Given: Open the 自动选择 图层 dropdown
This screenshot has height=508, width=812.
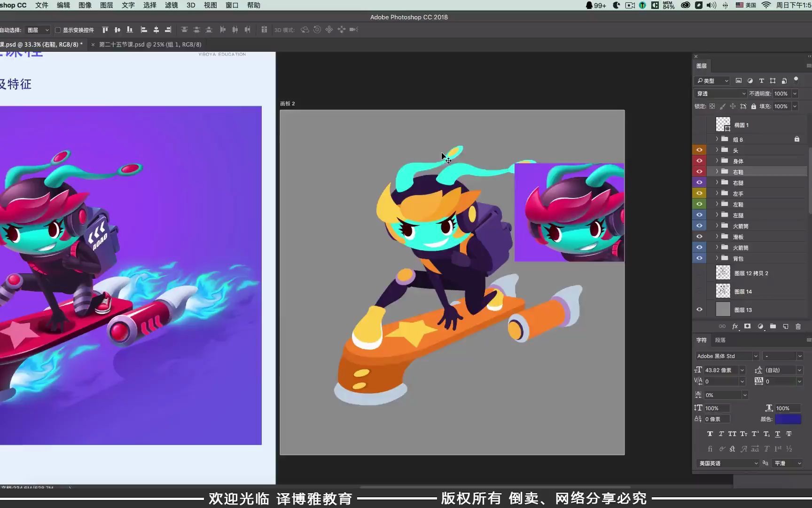Looking at the screenshot, I should (x=38, y=30).
